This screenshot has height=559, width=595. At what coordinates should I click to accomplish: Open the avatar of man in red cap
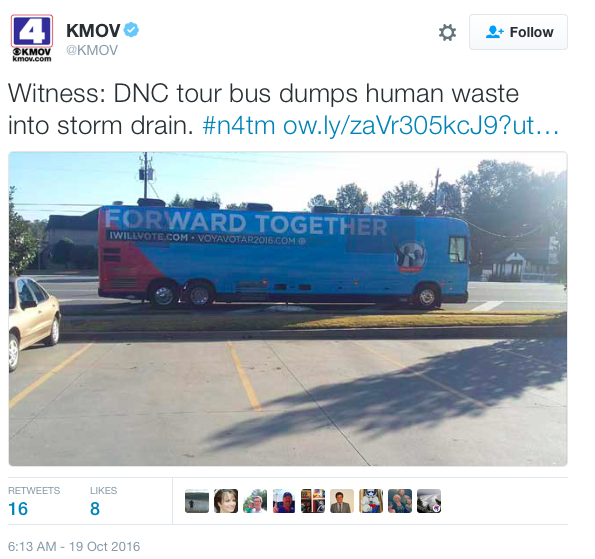[284, 501]
